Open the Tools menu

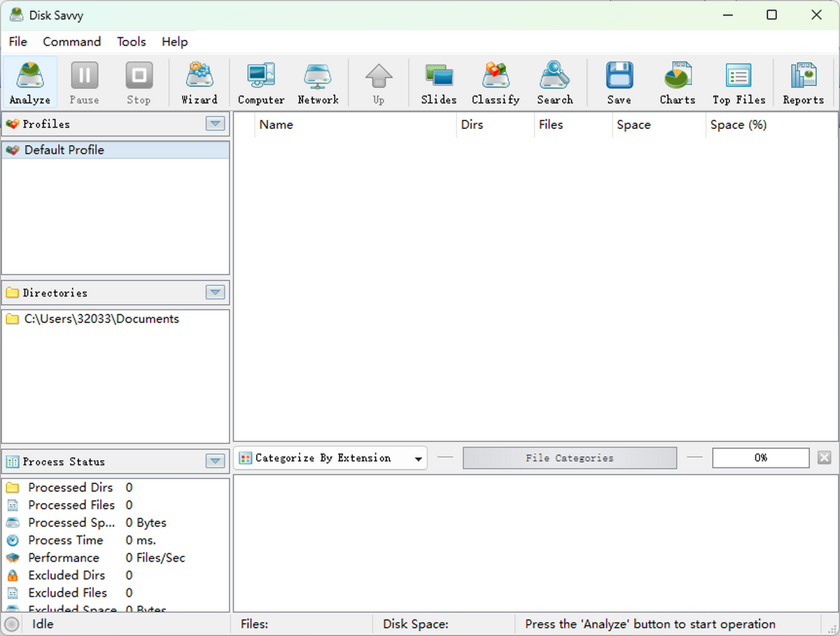(131, 42)
